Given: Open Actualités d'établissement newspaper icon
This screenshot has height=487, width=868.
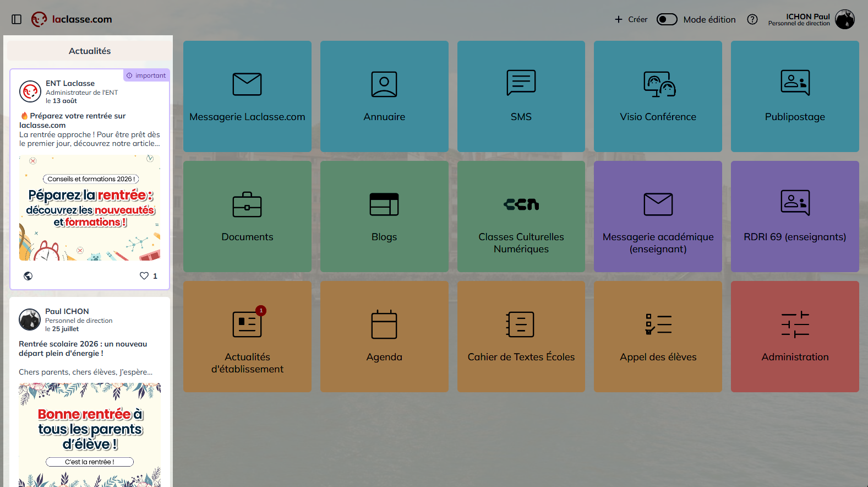Looking at the screenshot, I should [247, 324].
